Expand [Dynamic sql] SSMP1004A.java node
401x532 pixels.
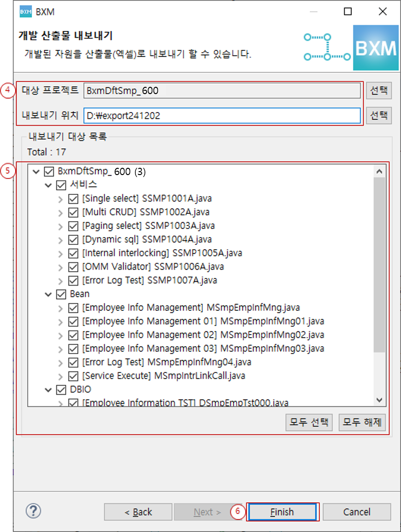tap(60, 240)
